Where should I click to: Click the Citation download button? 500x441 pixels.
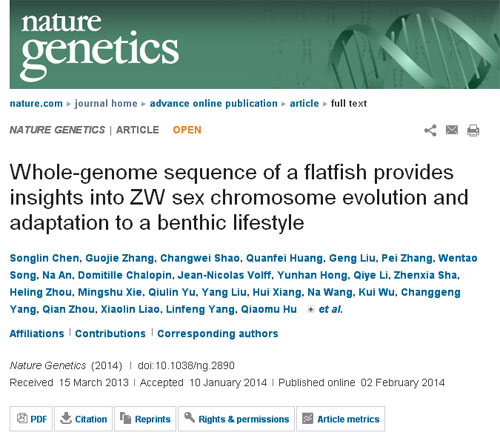point(83,419)
